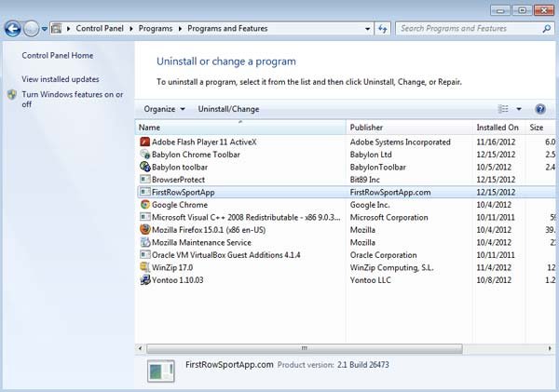Click the blue Help question mark icon
The image size is (559, 392).
540,109
